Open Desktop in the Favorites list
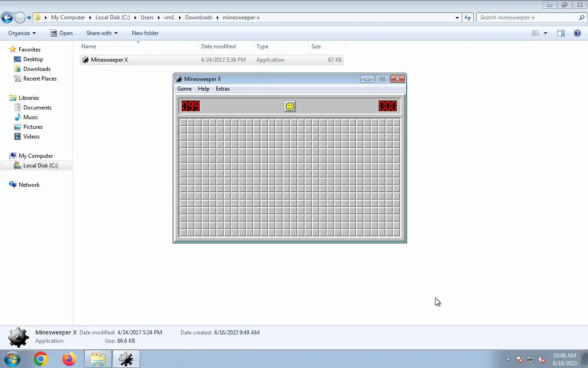 point(33,59)
